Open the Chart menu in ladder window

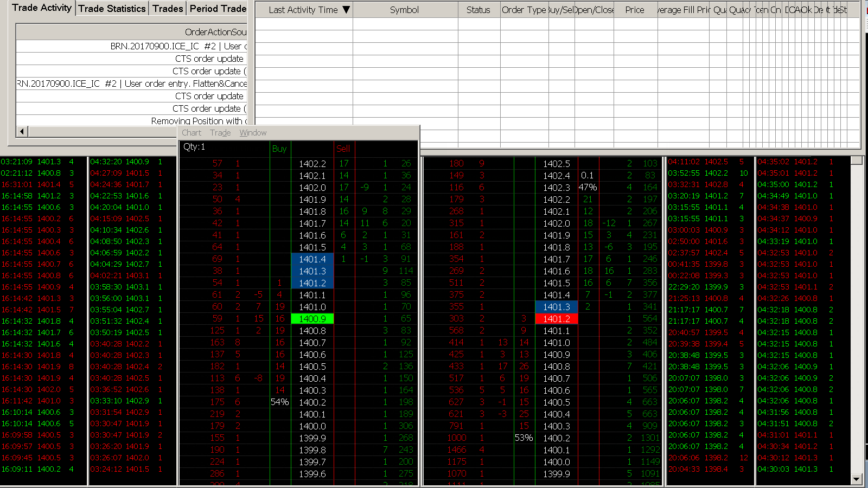click(191, 133)
